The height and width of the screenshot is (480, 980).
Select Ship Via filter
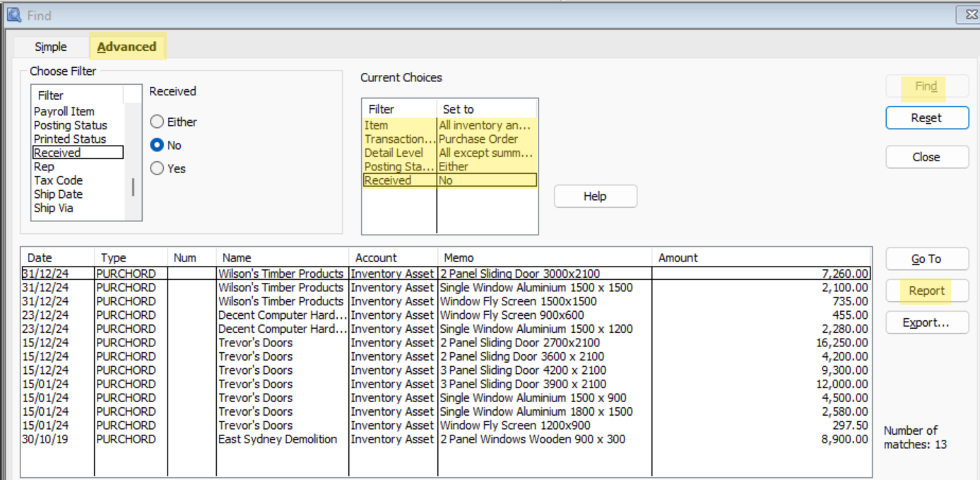click(x=53, y=208)
